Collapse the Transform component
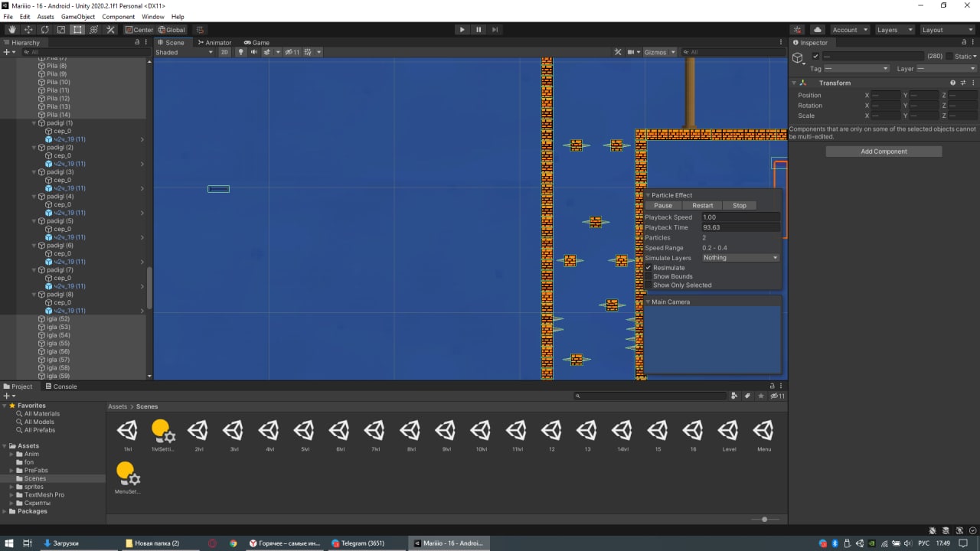This screenshot has width=980, height=551. click(794, 83)
